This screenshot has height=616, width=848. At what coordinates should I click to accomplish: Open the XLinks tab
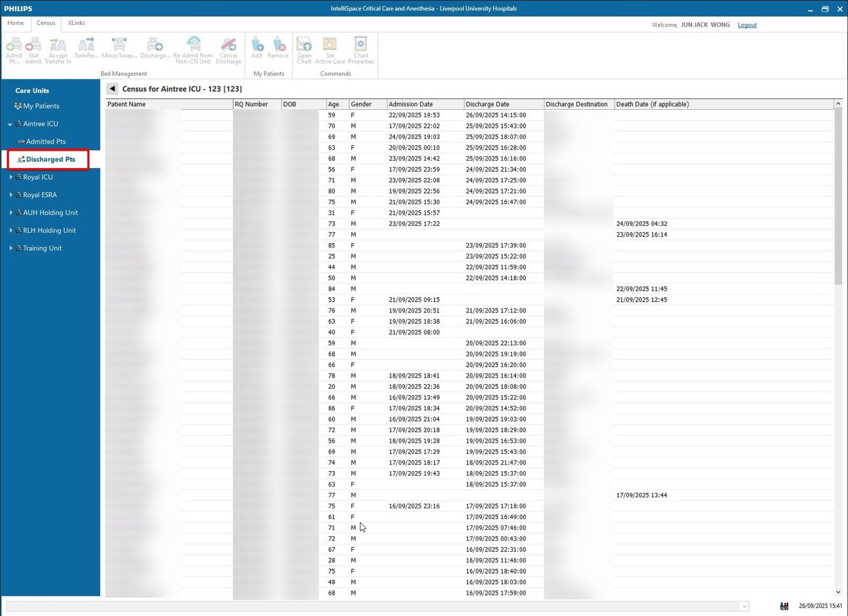pyautogui.click(x=76, y=23)
